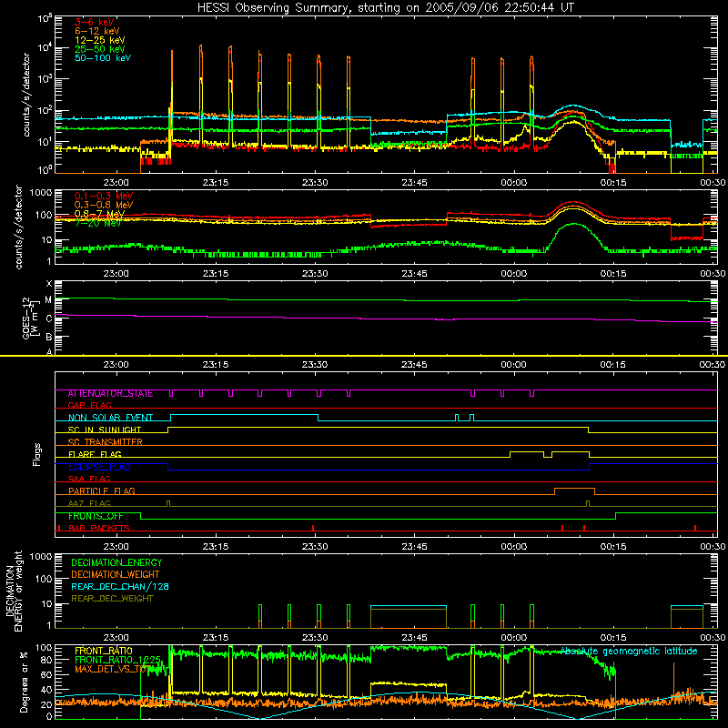Pick the 7-20 MeV legend label
The height and width of the screenshot is (728, 728).
click(x=98, y=223)
